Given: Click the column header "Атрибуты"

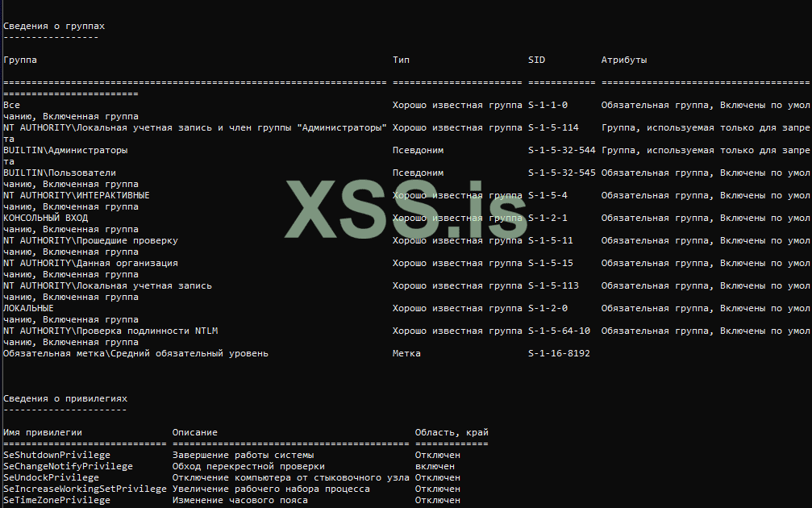Looking at the screenshot, I should coord(624,60).
